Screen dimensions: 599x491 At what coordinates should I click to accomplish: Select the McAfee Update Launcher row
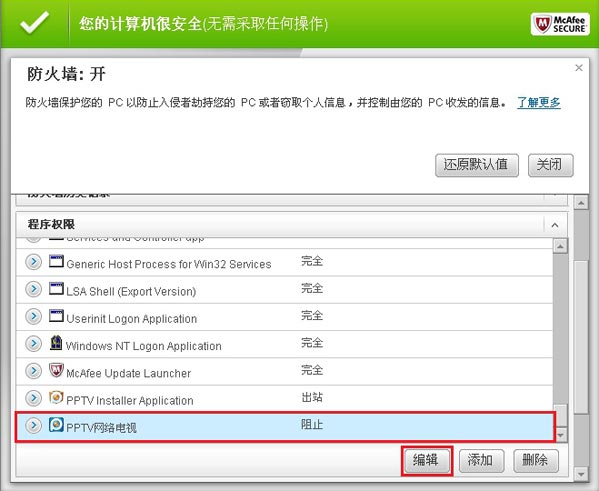(285, 371)
